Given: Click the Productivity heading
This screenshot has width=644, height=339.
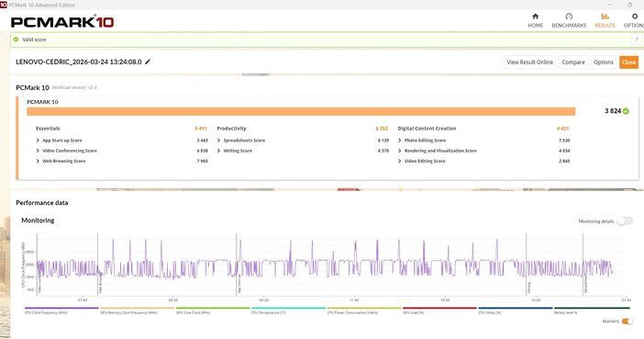Looking at the screenshot, I should tap(232, 129).
